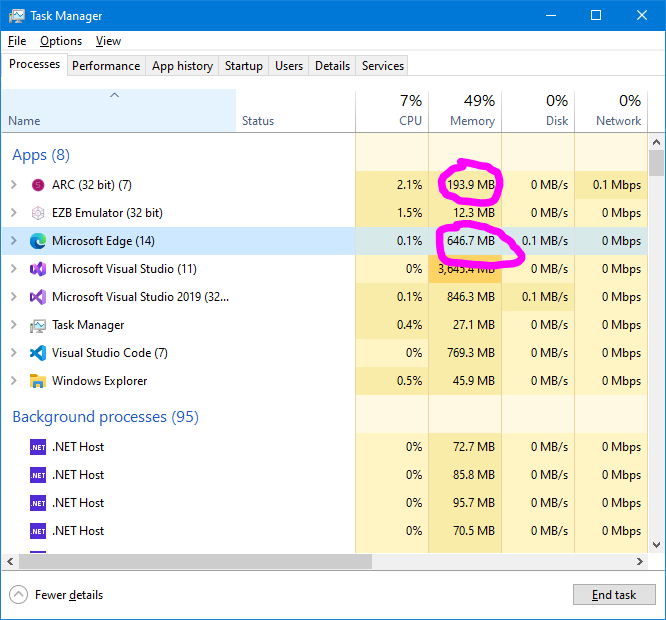Click the first .NET Host icon

[x=38, y=447]
